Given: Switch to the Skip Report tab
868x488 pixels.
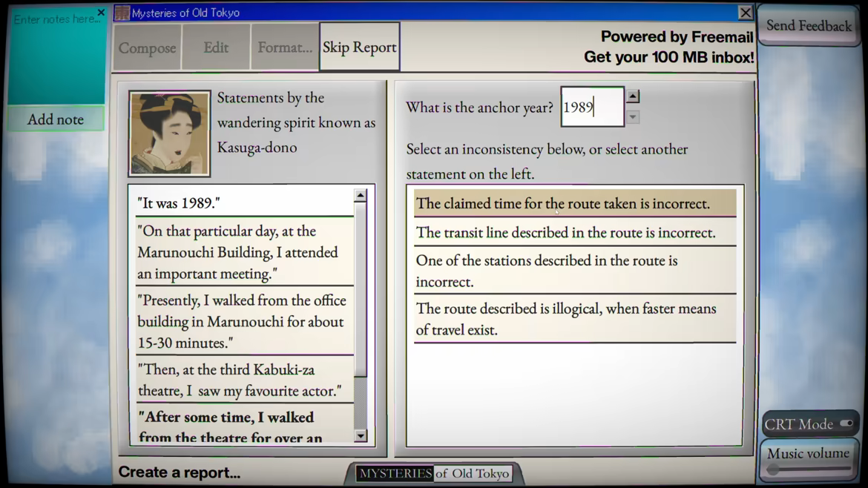Looking at the screenshot, I should pyautogui.click(x=360, y=47).
